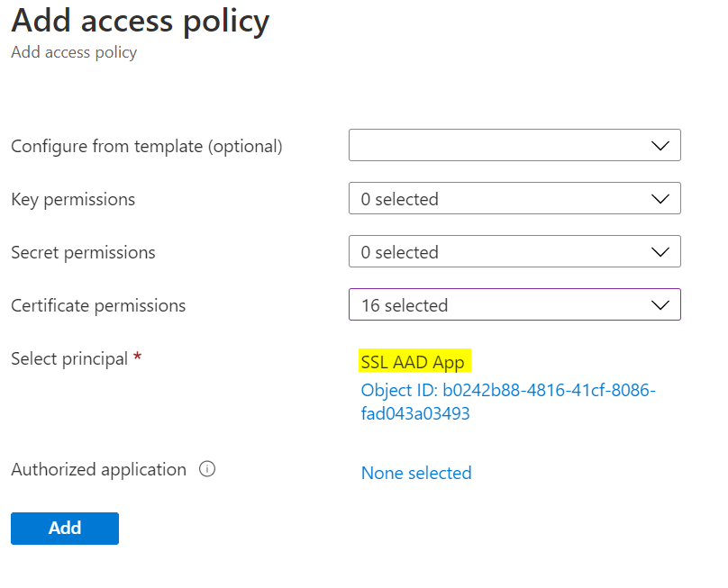Viewport: 728px width, 588px height.
Task: Click the large 'Add access policy' heading
Action: click(x=141, y=22)
